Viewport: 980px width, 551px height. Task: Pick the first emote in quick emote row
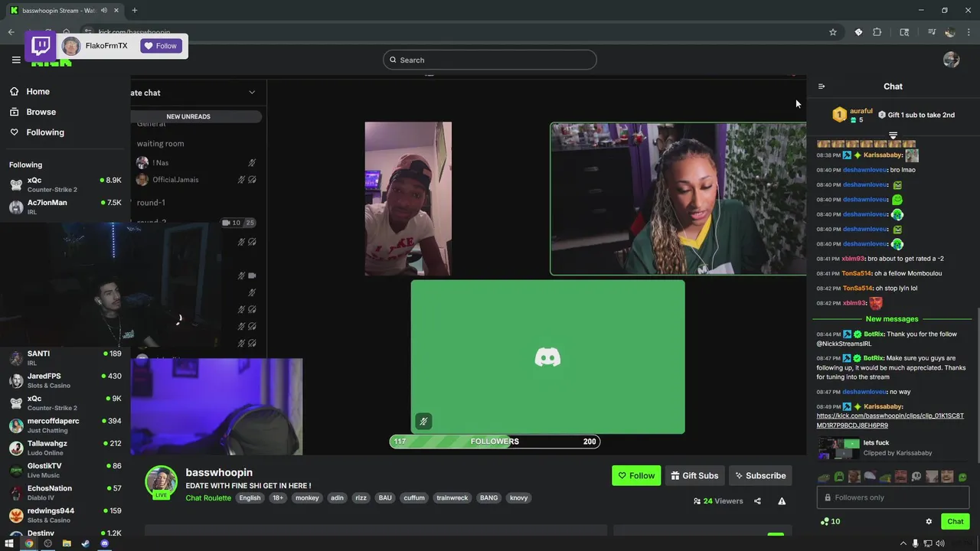[824, 477]
